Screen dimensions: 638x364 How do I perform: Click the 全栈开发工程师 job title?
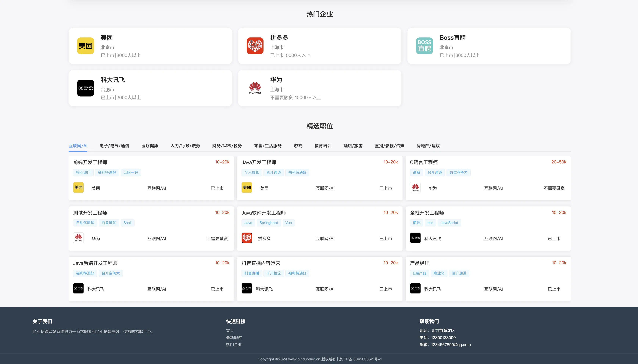(x=427, y=213)
